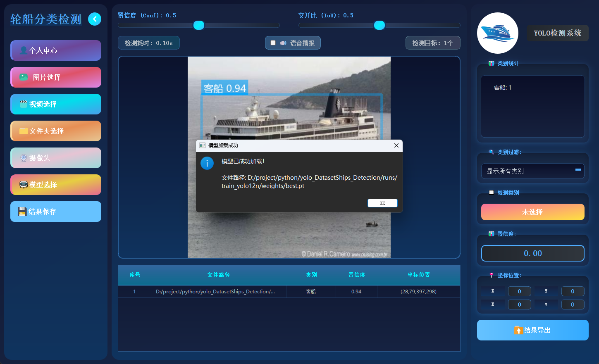Click row number 1 cell
This screenshot has height=364, width=599.
point(135,291)
